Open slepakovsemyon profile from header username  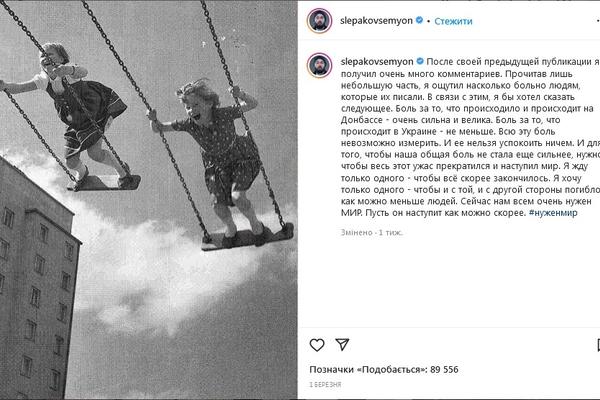click(376, 21)
